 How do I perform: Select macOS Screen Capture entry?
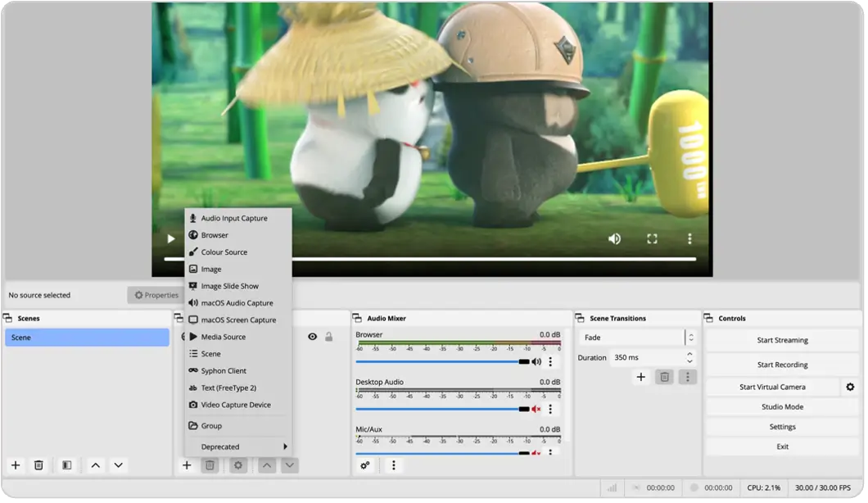(x=238, y=321)
